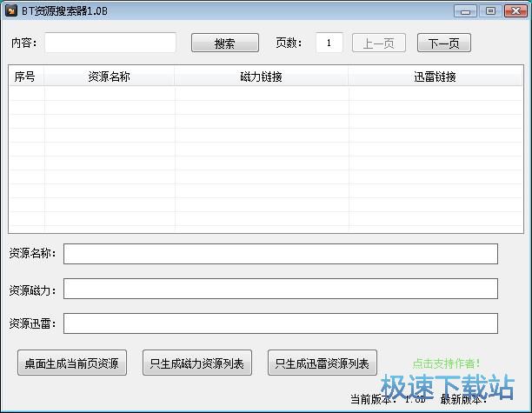Open the 点击支持作者! link

(447, 363)
